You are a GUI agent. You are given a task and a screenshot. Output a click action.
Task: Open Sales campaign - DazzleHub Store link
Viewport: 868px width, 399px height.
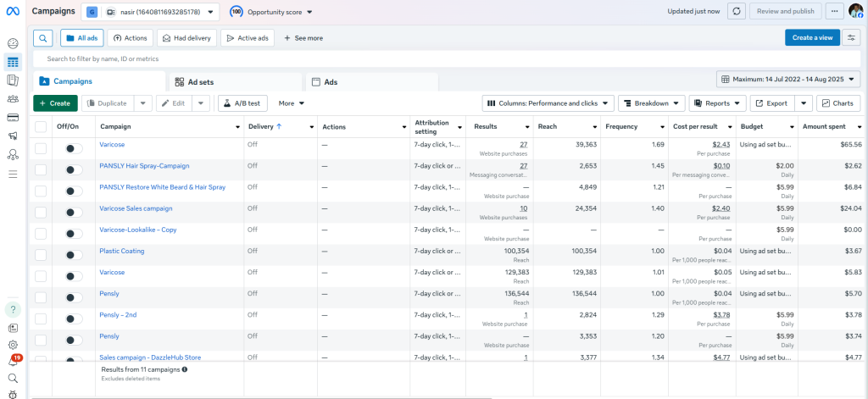tap(150, 357)
